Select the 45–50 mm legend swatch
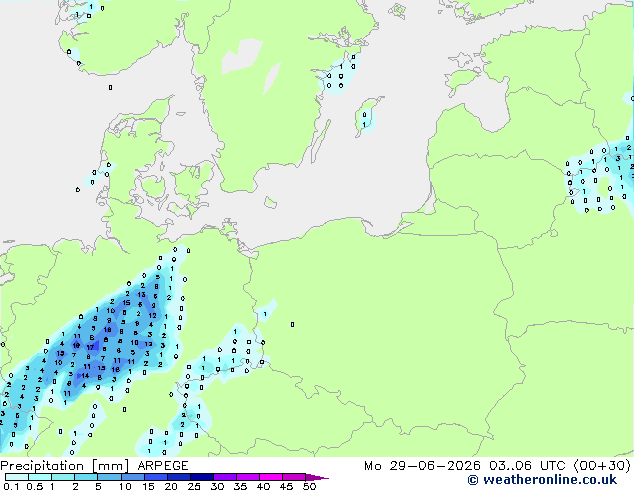This screenshot has height=490, width=634. coord(294,477)
